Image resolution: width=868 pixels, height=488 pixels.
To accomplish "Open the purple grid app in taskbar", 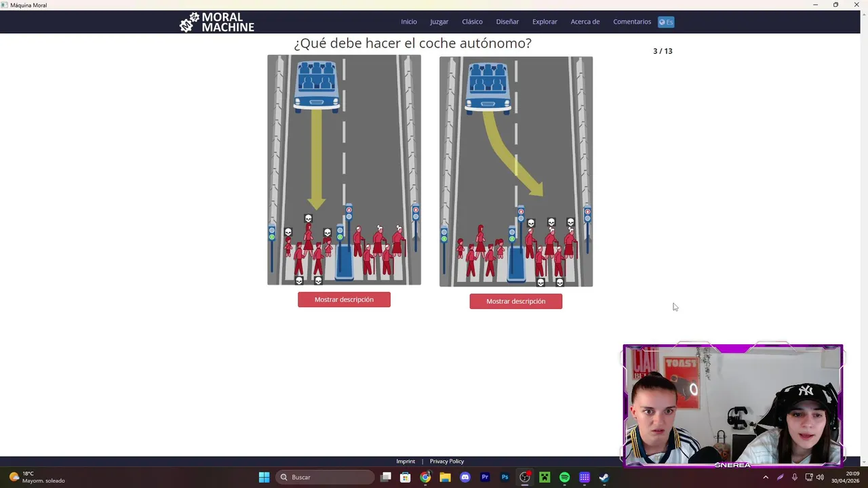I will [x=585, y=477].
